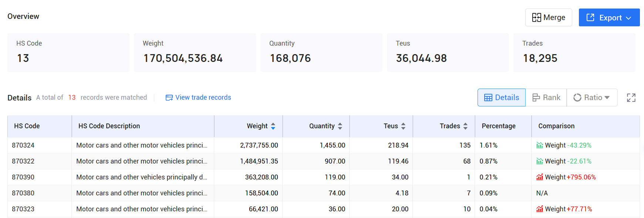Click the percentage value 1.61%
The width and height of the screenshot is (644, 218).
tap(488, 145)
